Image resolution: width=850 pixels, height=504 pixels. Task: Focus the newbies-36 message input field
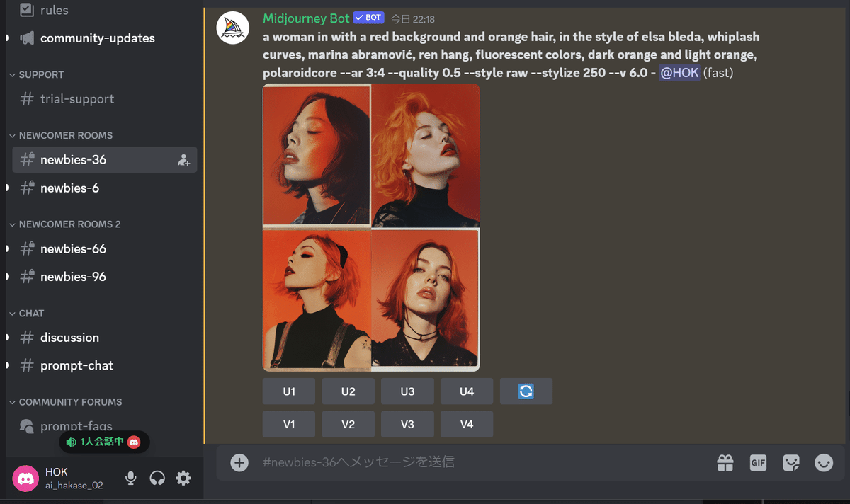click(x=482, y=462)
